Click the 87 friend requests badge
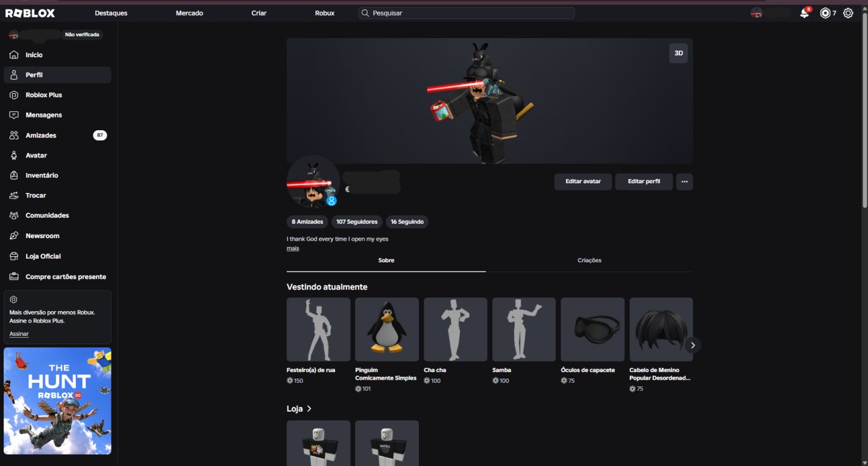The image size is (868, 466). click(x=100, y=136)
